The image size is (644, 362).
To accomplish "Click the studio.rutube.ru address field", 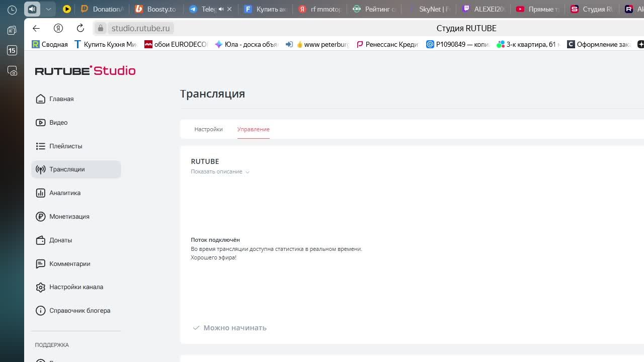I will point(140,28).
